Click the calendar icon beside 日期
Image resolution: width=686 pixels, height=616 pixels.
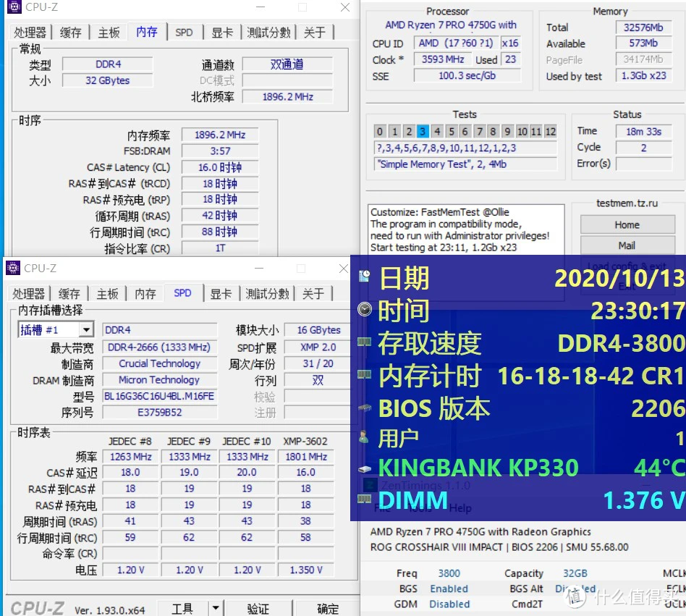click(x=365, y=277)
